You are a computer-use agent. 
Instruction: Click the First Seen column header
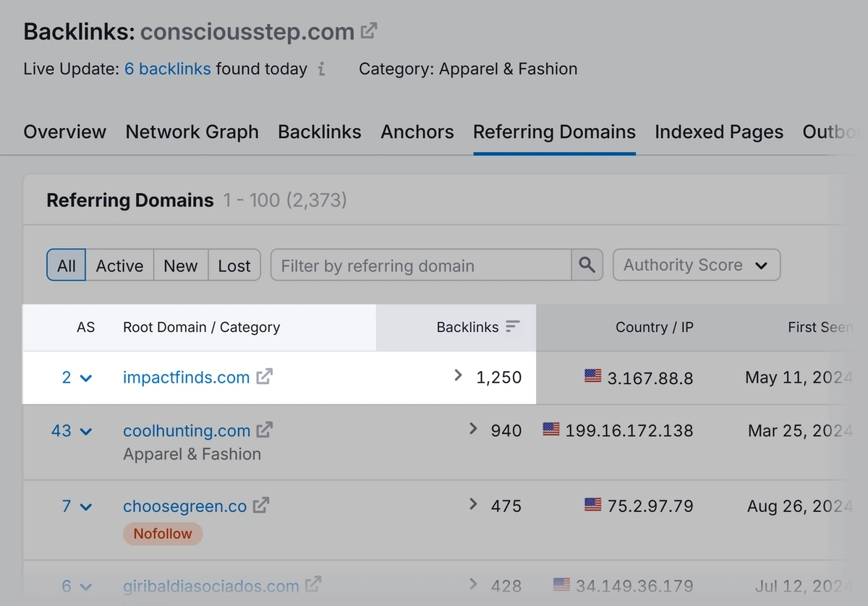pos(820,328)
